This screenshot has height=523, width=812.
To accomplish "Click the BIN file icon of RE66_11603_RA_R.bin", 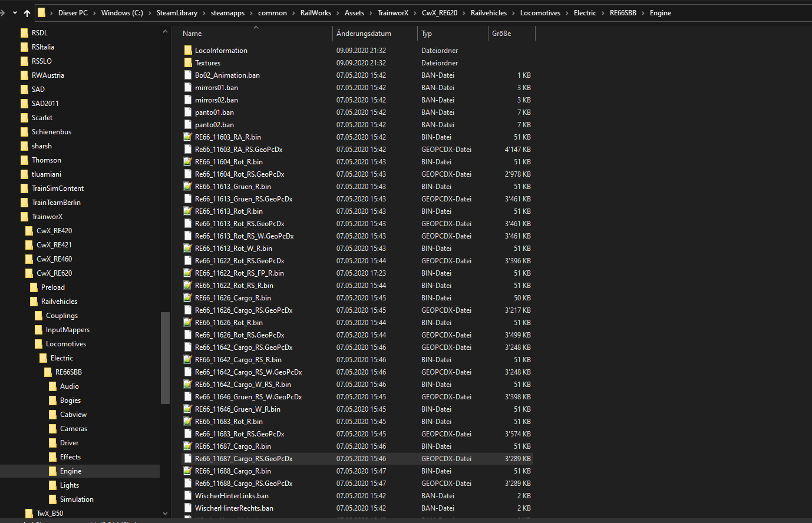I will 188,137.
